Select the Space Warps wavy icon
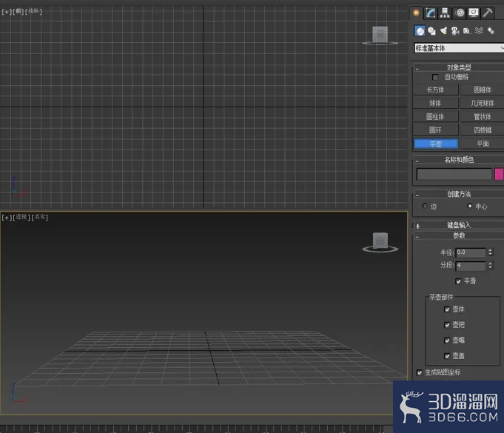The image size is (504, 433). point(479,31)
